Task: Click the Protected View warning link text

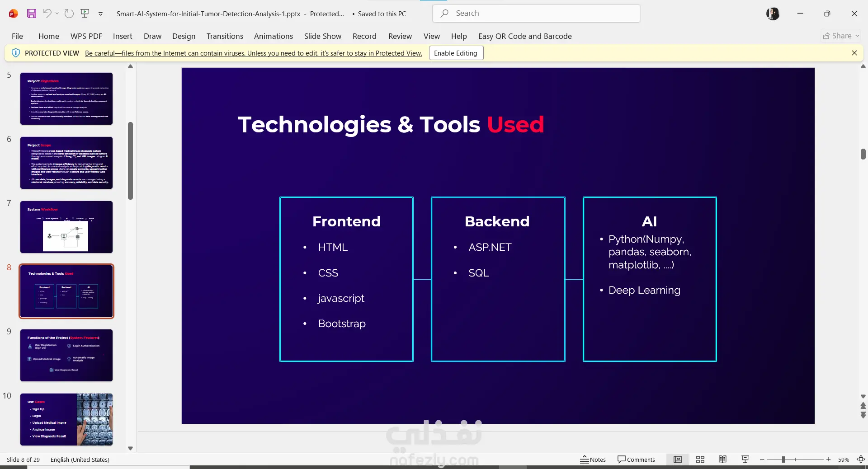Action: click(x=254, y=53)
